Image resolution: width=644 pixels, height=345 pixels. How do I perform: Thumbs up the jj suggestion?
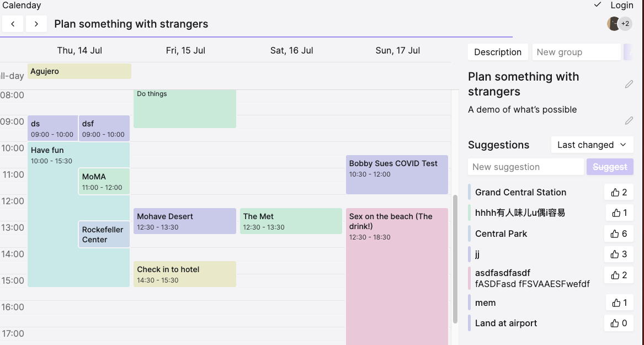[619, 254]
